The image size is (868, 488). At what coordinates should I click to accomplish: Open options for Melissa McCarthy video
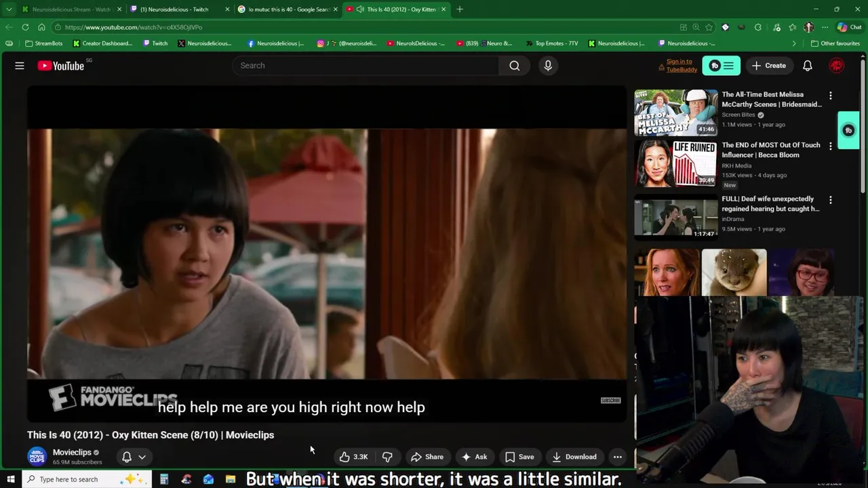click(x=831, y=96)
